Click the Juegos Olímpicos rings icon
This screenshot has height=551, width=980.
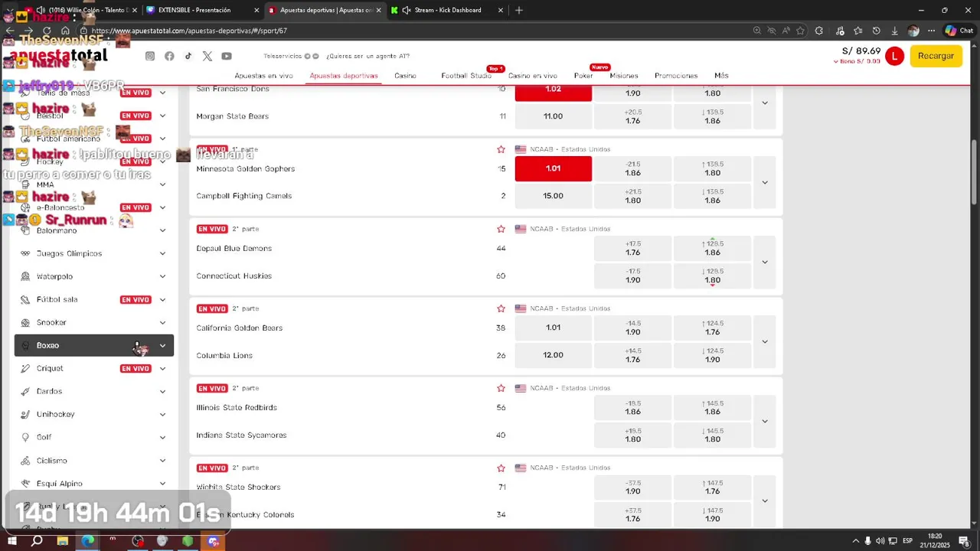25,253
